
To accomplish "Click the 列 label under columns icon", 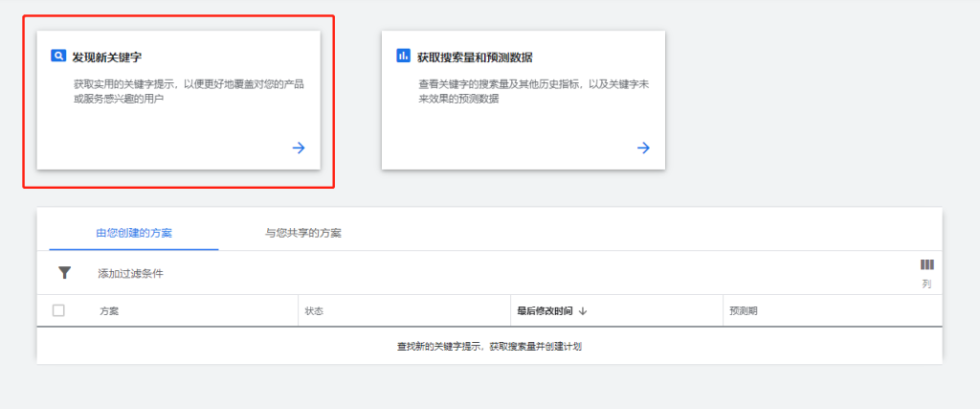I will (926, 284).
